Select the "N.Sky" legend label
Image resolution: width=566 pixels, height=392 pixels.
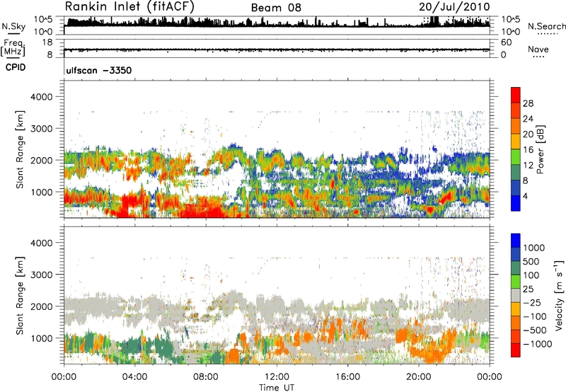coord(13,26)
